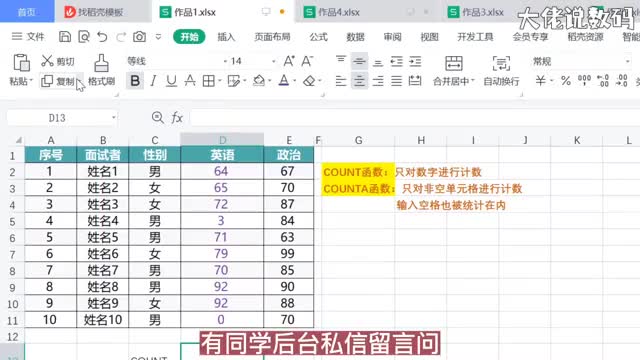The height and width of the screenshot is (360, 640).
Task: Click the formula bar input field
Action: pos(415,118)
